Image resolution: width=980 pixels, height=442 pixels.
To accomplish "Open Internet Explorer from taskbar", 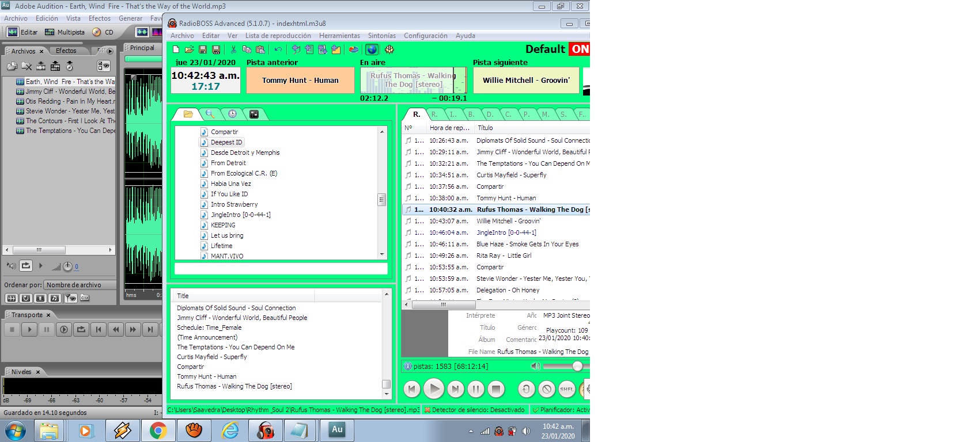I will click(230, 430).
